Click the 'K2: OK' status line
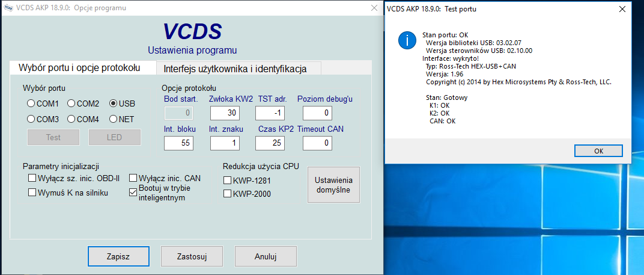 click(x=440, y=113)
